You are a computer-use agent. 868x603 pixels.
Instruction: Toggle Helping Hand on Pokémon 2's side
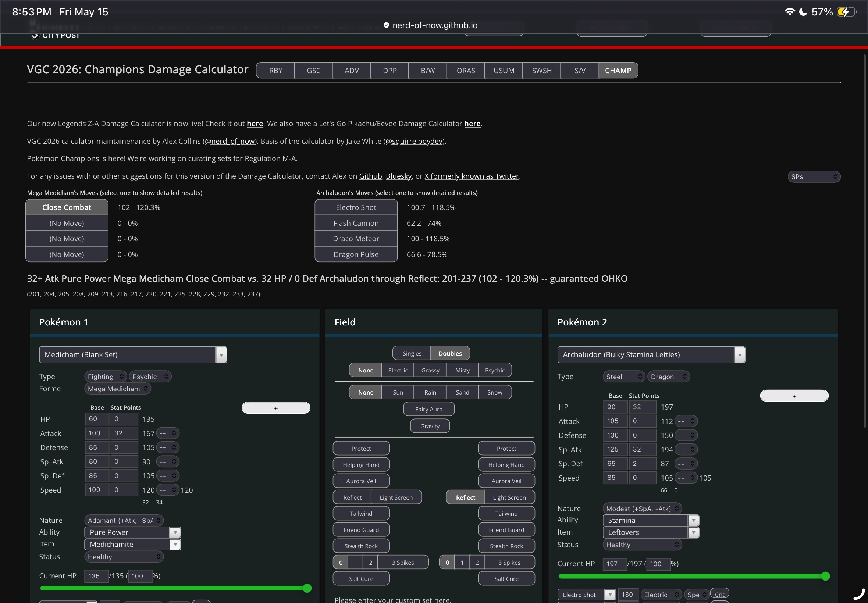point(506,465)
